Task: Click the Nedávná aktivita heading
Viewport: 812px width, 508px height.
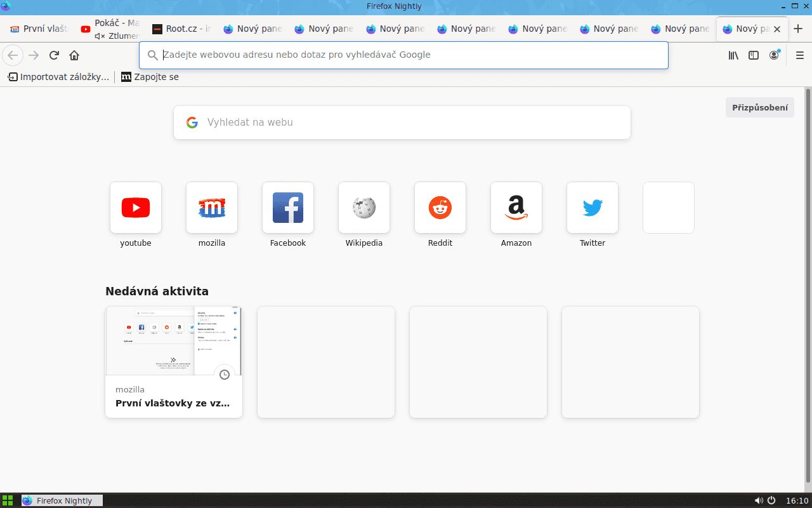Action: click(x=157, y=291)
